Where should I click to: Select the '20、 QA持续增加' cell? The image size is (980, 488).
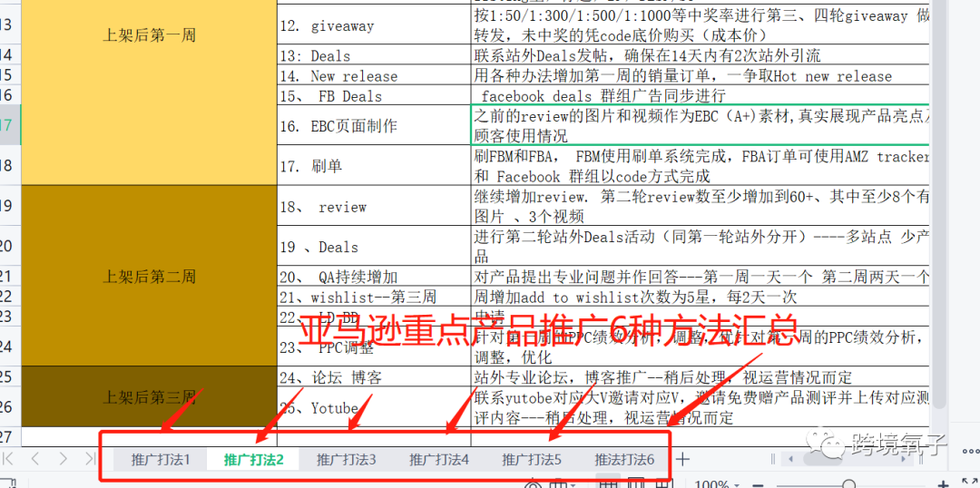click(x=374, y=276)
